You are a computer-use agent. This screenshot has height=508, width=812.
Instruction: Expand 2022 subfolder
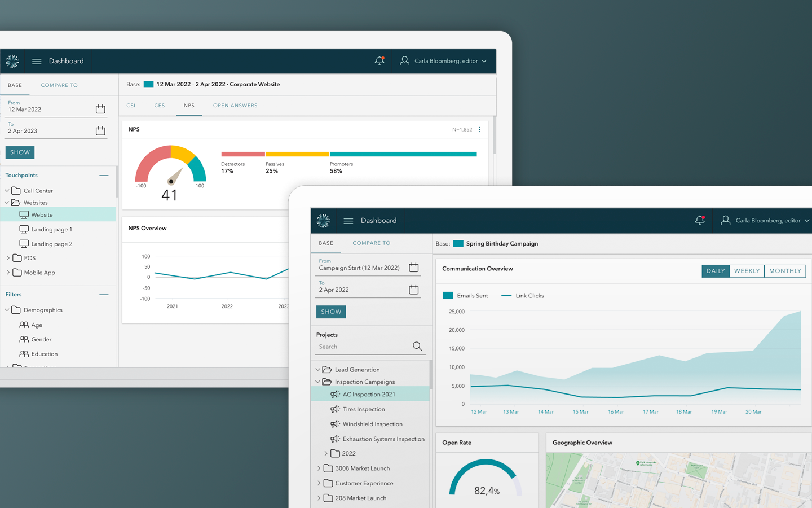[326, 453]
